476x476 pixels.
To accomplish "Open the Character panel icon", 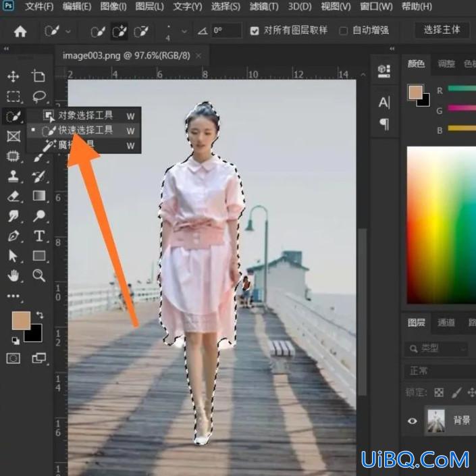I will [x=384, y=103].
